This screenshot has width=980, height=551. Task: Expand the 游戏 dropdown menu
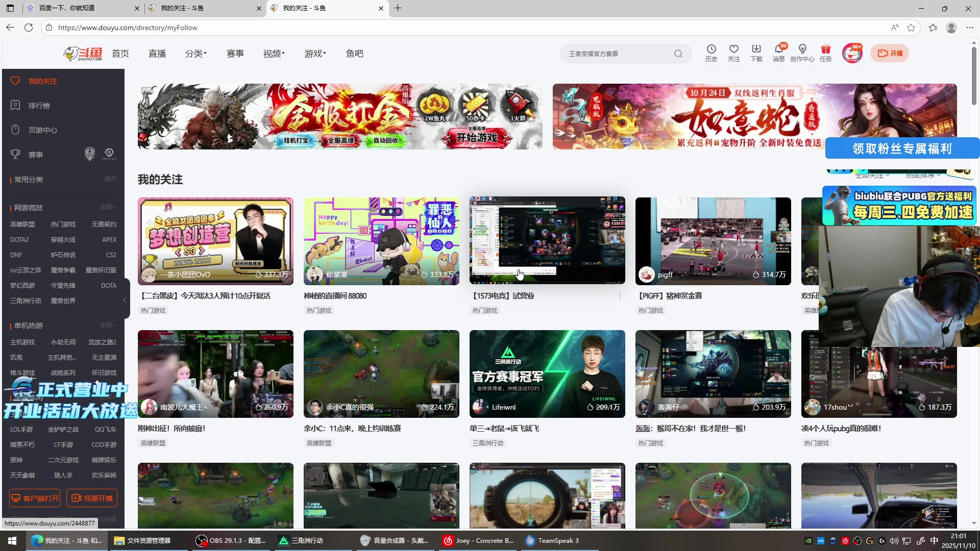tap(315, 54)
